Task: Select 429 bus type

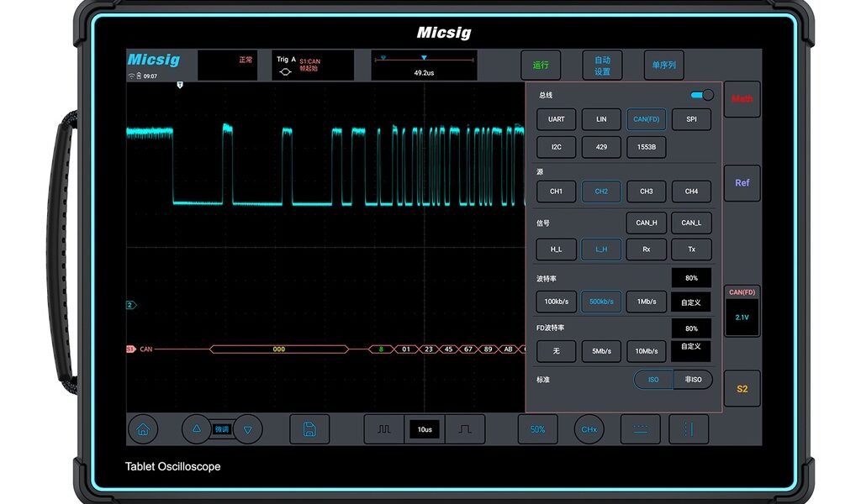Action: pos(601,147)
